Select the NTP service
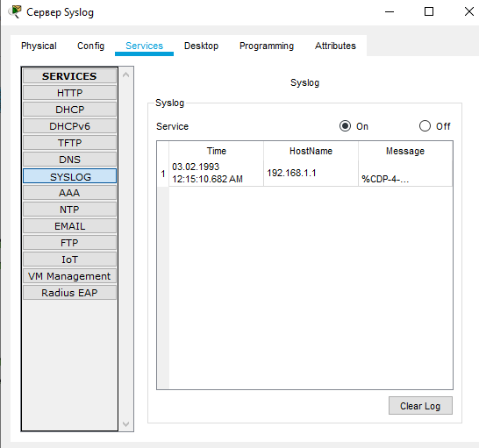 tap(69, 210)
